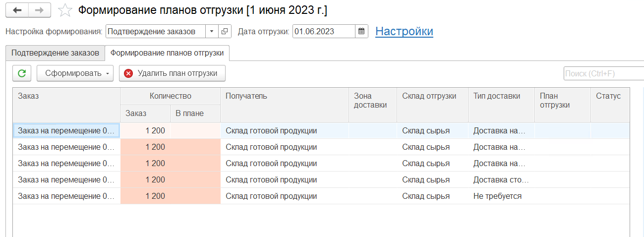644x237 pixels.
Task: Click the back navigation arrow
Action: [17, 10]
